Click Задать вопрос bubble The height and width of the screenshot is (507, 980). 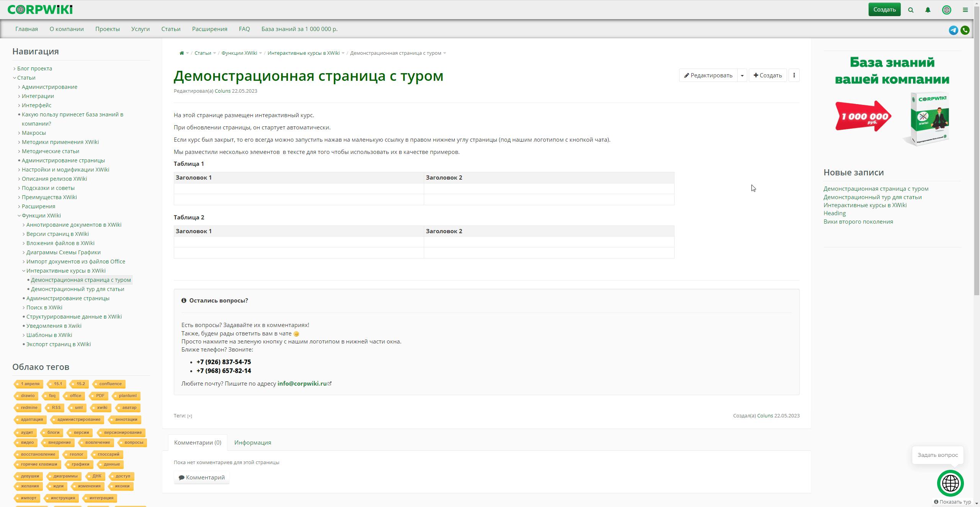click(x=938, y=455)
